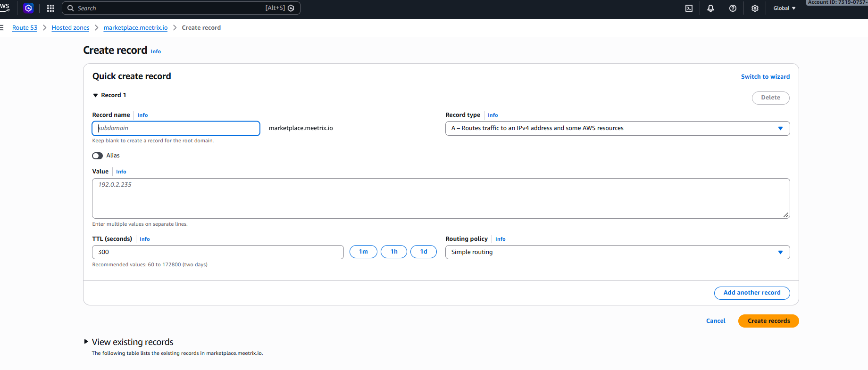Open the notifications bell
The width and height of the screenshot is (868, 370).
click(710, 8)
